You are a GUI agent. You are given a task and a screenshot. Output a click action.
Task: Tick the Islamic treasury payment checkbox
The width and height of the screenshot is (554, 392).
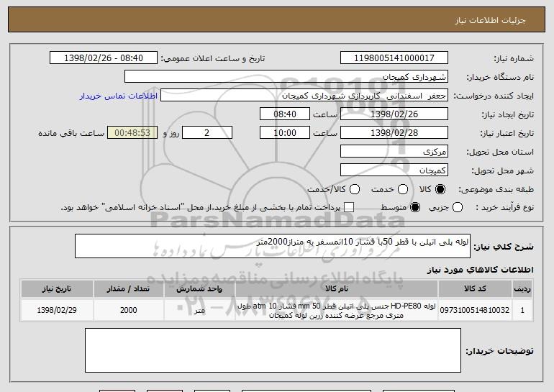(349, 207)
